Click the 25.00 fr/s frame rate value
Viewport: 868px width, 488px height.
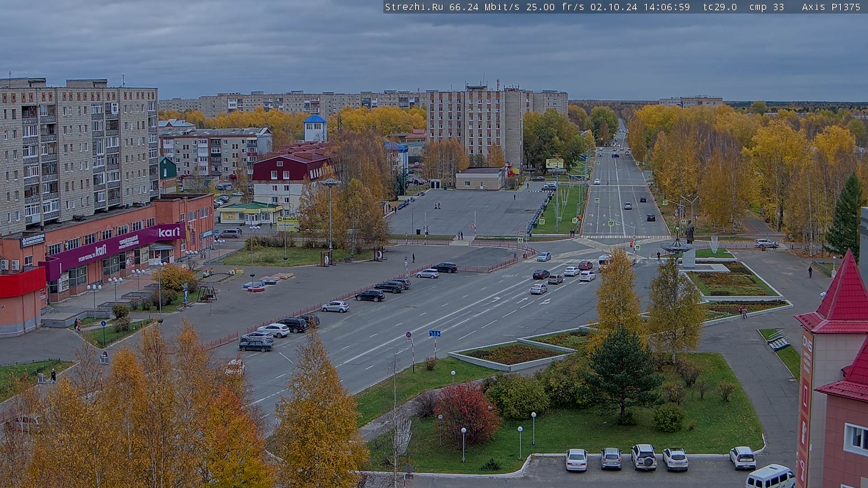554,7
